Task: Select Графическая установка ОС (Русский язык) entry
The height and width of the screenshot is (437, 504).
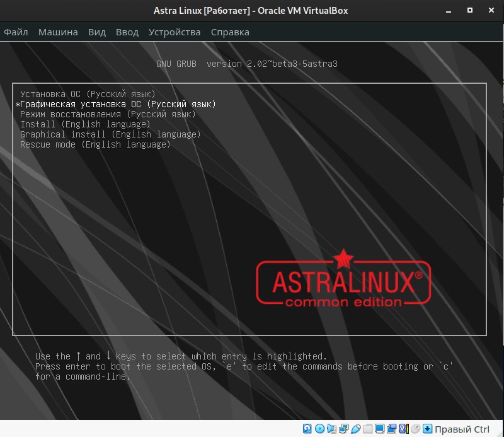Action: coord(116,104)
